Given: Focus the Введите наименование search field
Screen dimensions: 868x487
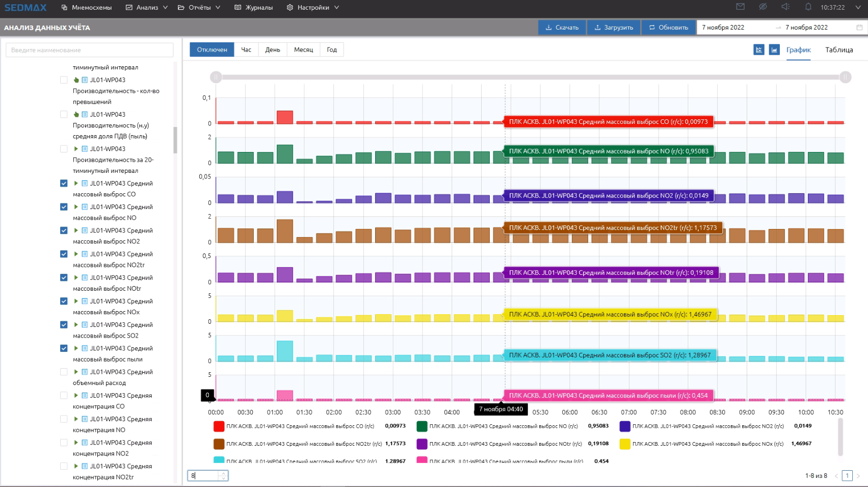Looking at the screenshot, I should 90,50.
